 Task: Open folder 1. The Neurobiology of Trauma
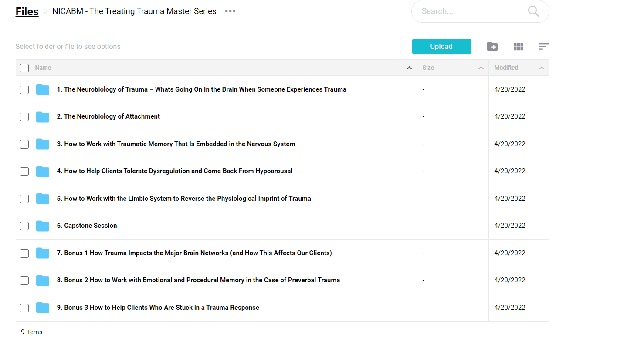(x=201, y=89)
